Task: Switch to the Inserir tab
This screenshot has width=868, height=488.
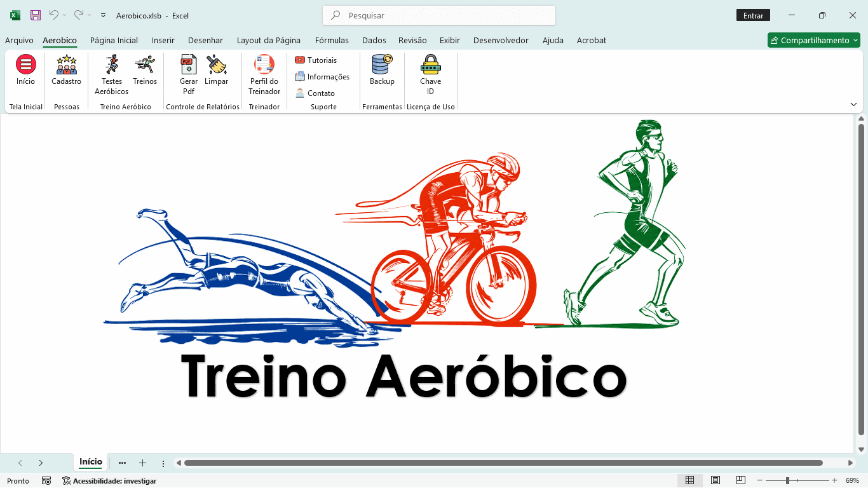Action: click(163, 40)
